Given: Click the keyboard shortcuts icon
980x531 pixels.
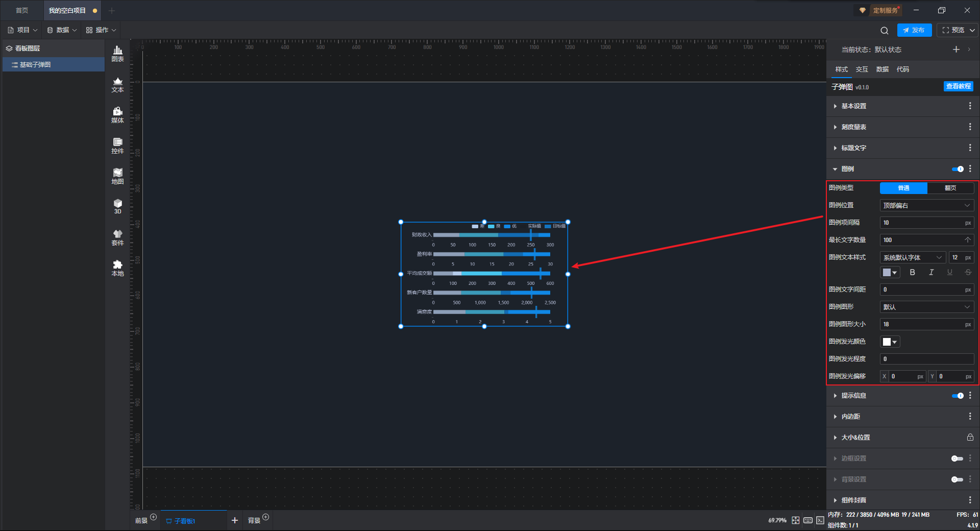Looking at the screenshot, I should point(808,520).
